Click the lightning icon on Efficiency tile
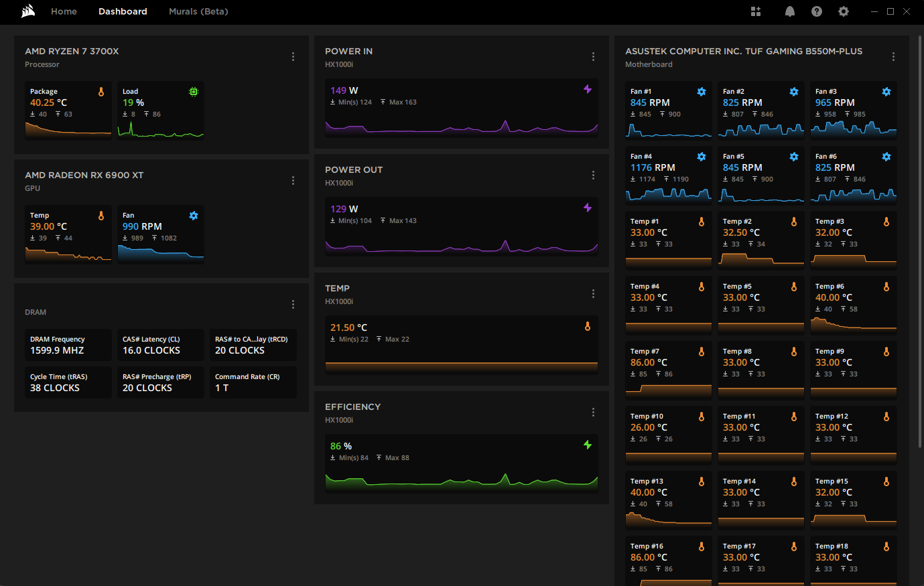 pos(588,445)
